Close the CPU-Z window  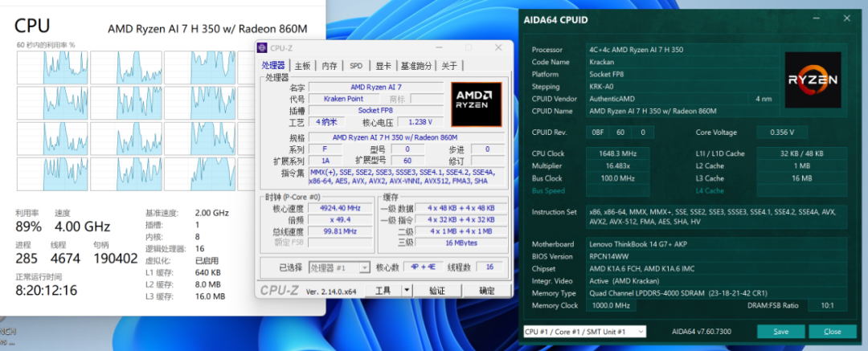point(498,47)
